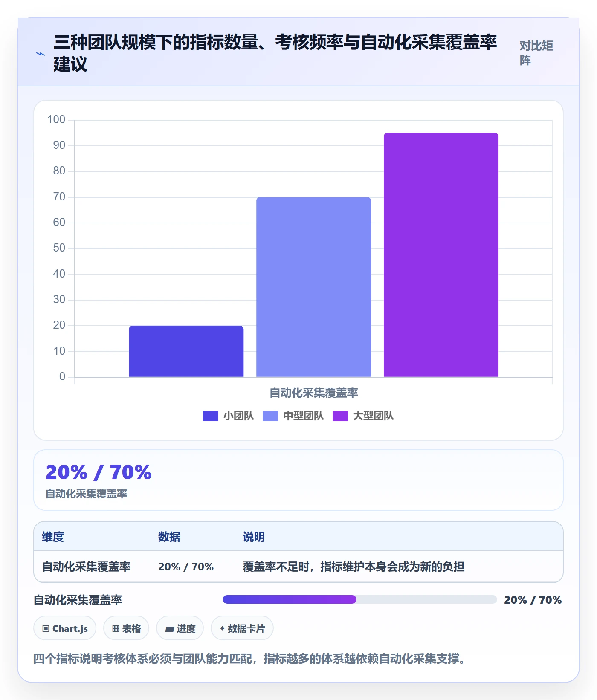Toggle the 大型团队 legend label
Image resolution: width=597 pixels, height=700 pixels.
coord(373,416)
